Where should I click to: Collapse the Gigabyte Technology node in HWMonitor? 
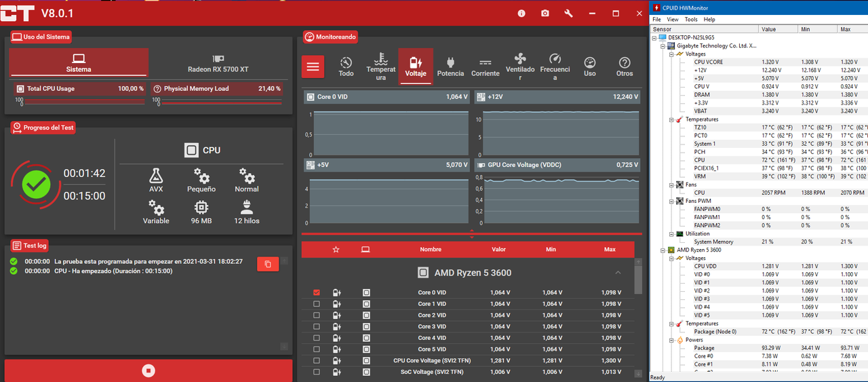[x=663, y=45]
